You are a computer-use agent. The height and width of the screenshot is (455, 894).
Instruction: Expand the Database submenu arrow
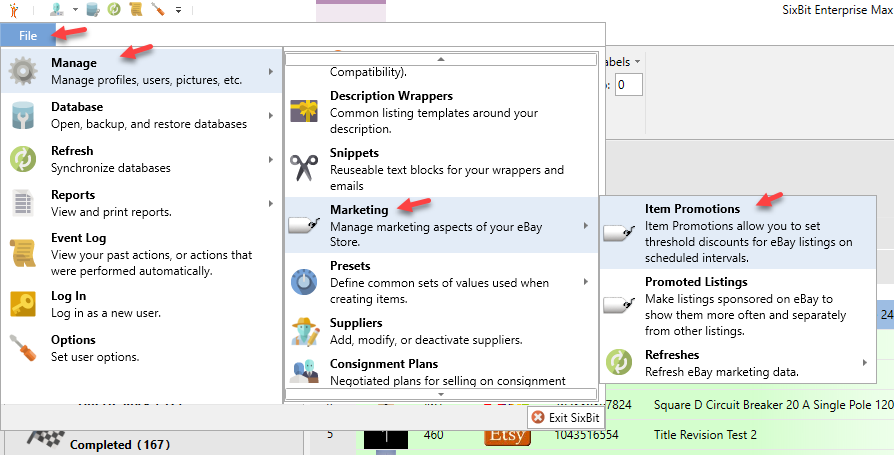coord(271,115)
